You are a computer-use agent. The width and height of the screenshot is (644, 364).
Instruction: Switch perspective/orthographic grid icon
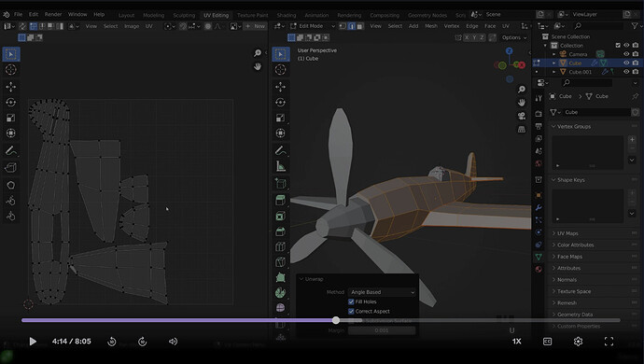tap(522, 130)
